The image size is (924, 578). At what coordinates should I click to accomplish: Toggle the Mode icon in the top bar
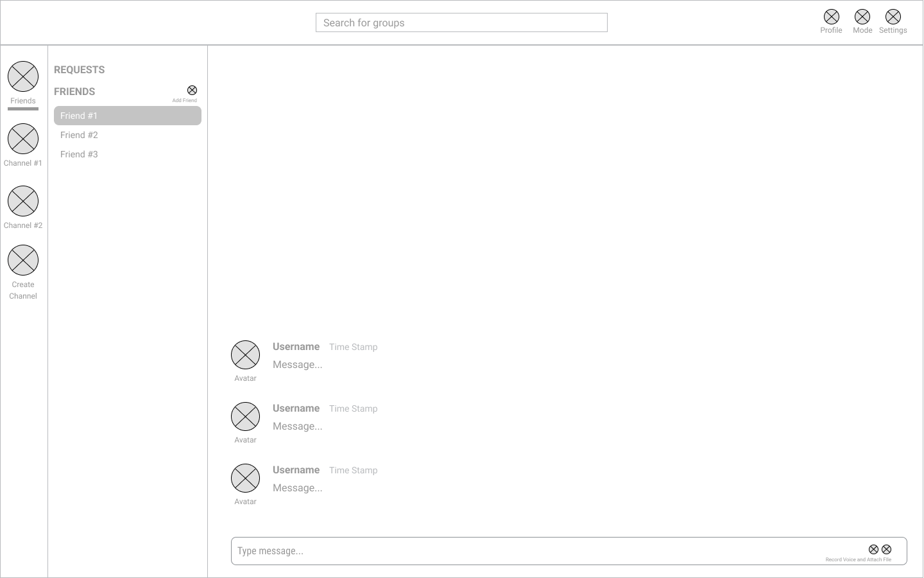pos(862,17)
